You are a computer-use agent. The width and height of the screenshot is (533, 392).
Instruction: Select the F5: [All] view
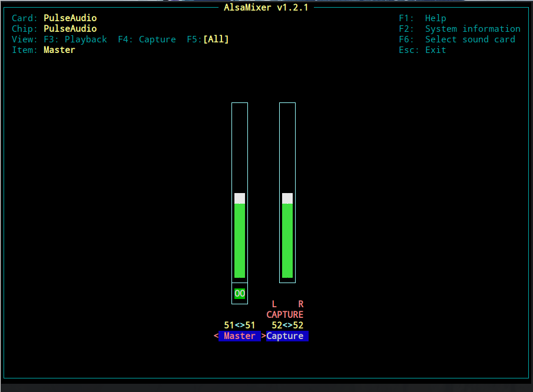point(208,39)
